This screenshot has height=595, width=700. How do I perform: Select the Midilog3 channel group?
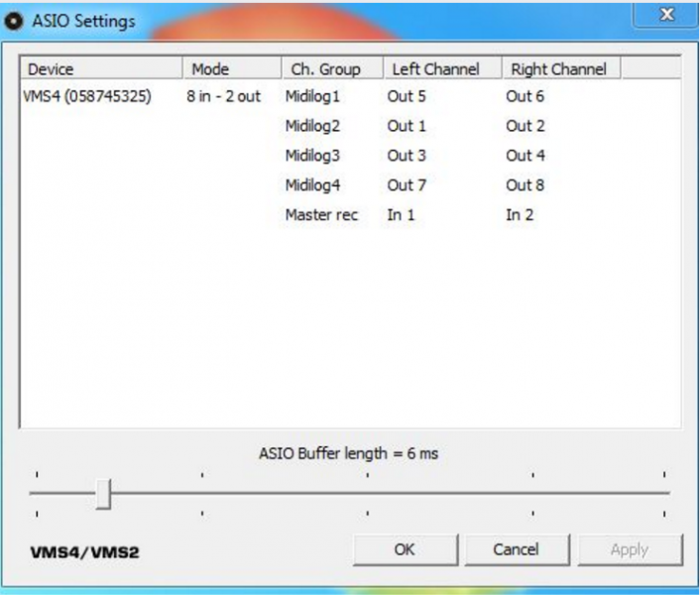coord(312,156)
